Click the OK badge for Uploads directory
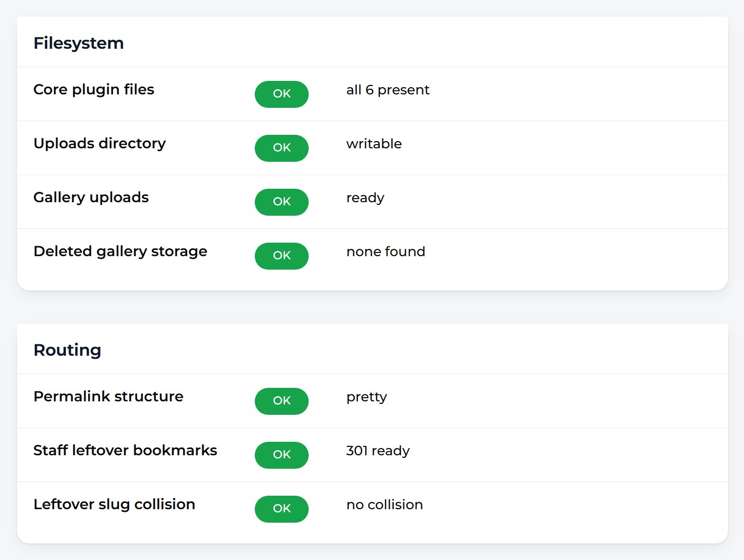 click(x=282, y=148)
